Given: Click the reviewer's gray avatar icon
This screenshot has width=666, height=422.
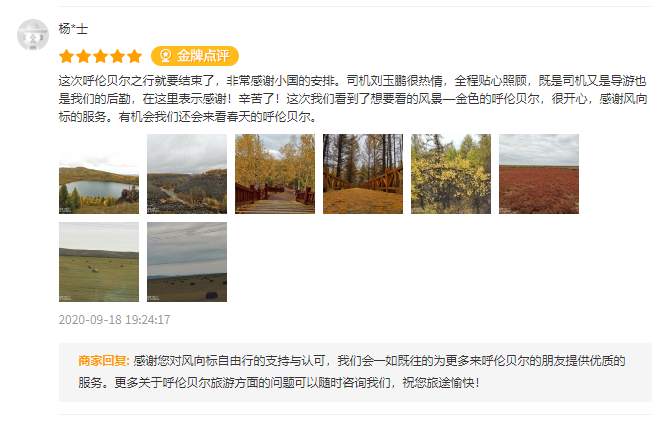Looking at the screenshot, I should (33, 34).
